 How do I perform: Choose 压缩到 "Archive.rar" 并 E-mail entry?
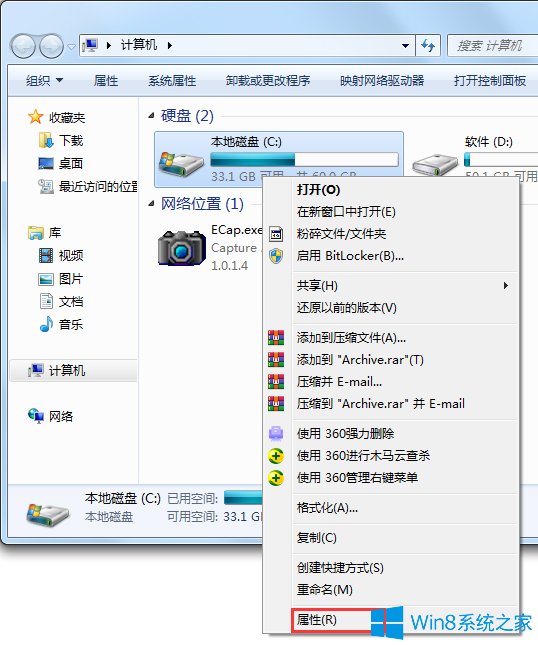point(391,404)
